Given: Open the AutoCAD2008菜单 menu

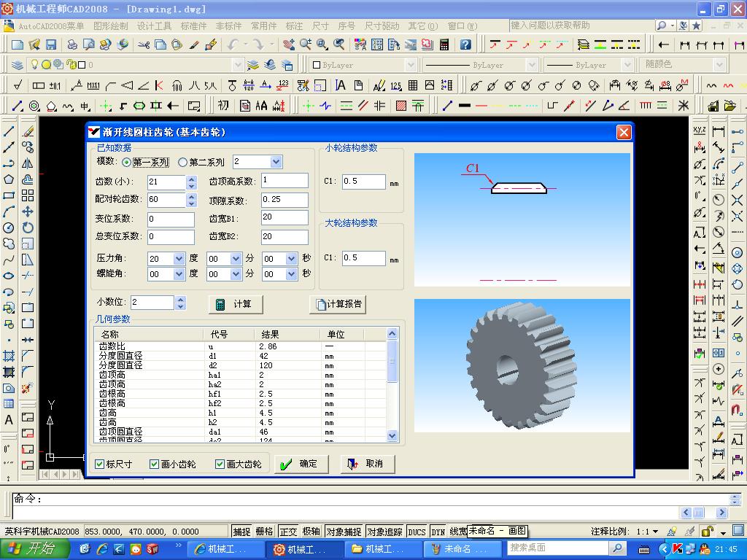Looking at the screenshot, I should (51, 26).
